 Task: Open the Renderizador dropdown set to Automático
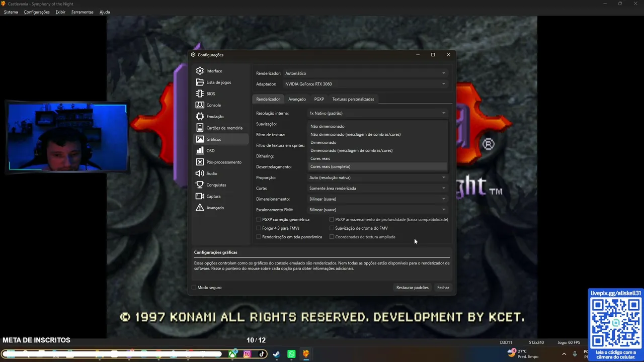pyautogui.click(x=365, y=73)
